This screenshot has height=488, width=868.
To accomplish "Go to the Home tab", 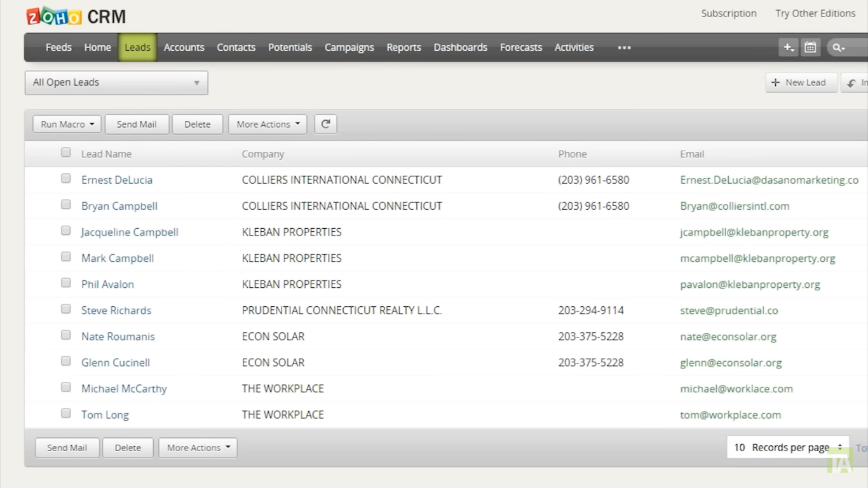I will 98,48.
